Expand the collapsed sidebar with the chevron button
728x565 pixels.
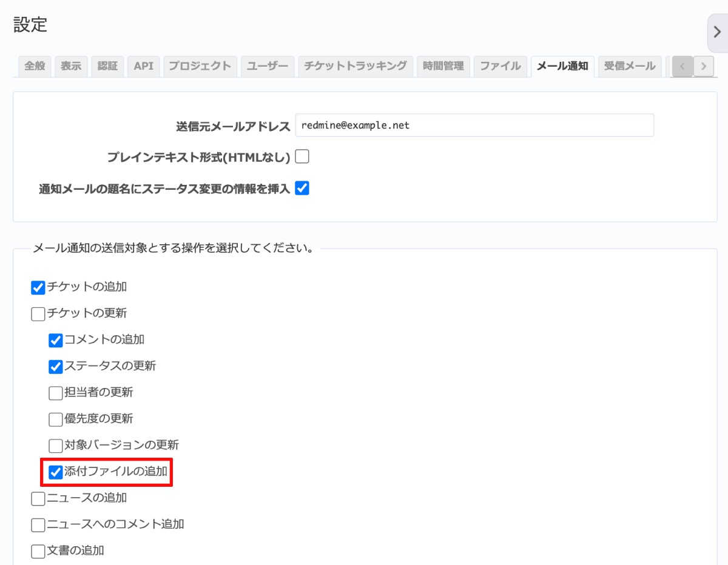tap(717, 33)
